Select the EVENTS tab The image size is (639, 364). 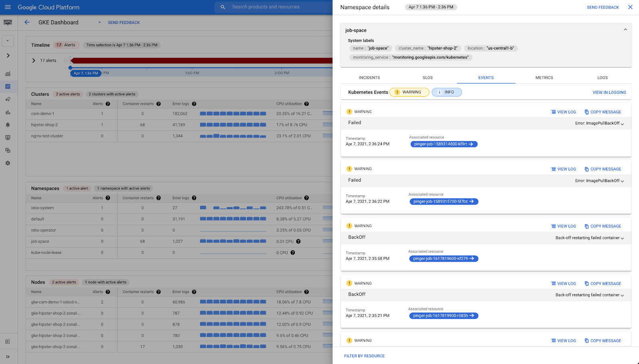486,78
